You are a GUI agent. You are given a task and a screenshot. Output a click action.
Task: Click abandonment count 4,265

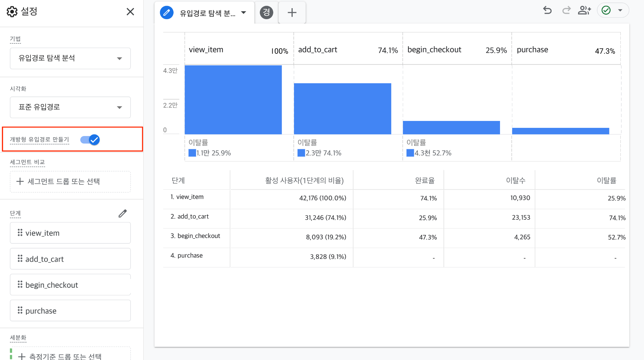click(x=522, y=237)
